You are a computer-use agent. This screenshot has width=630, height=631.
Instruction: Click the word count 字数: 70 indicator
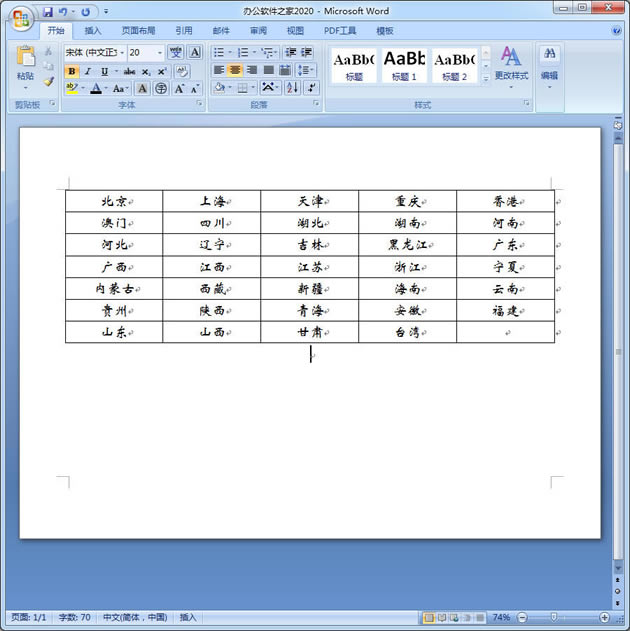tap(74, 617)
